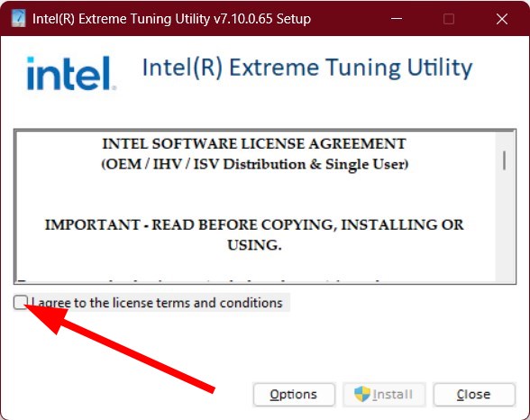Click the Close button at bottom
This screenshot has height=420, width=530.
pyautogui.click(x=474, y=395)
